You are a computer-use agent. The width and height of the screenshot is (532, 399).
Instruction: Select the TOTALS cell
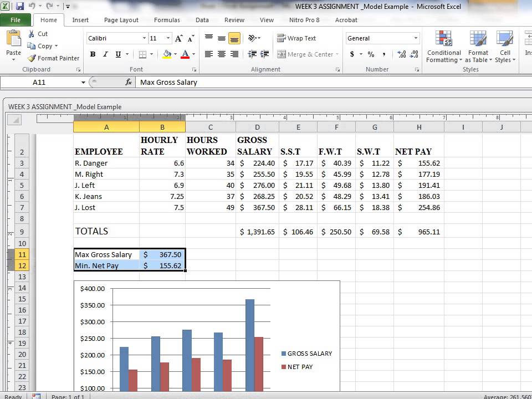[x=106, y=231]
